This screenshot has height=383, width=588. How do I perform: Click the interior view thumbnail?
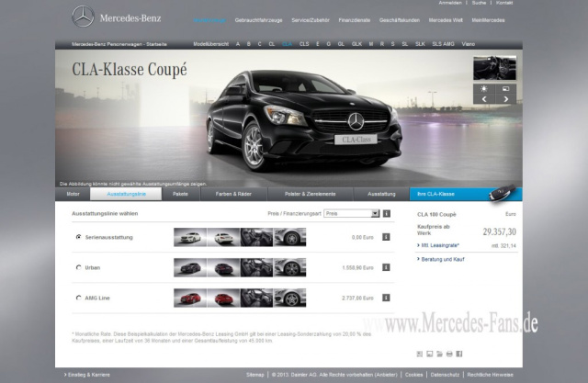(494, 68)
